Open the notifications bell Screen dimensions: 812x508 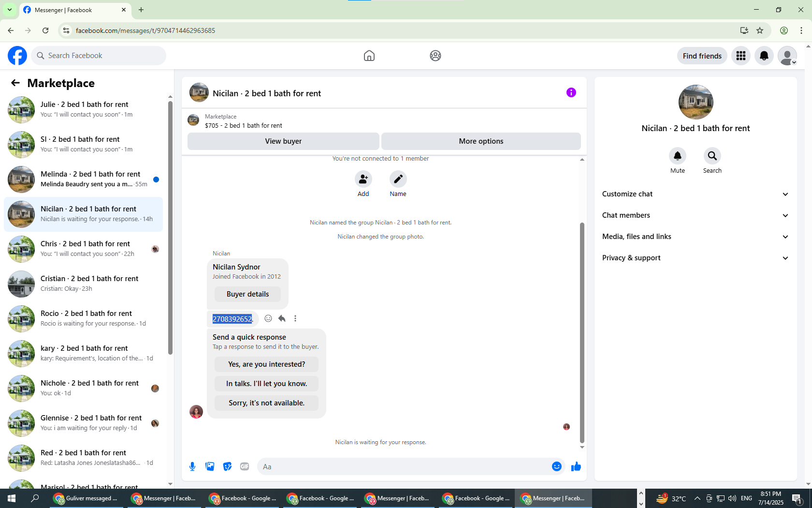pos(764,56)
